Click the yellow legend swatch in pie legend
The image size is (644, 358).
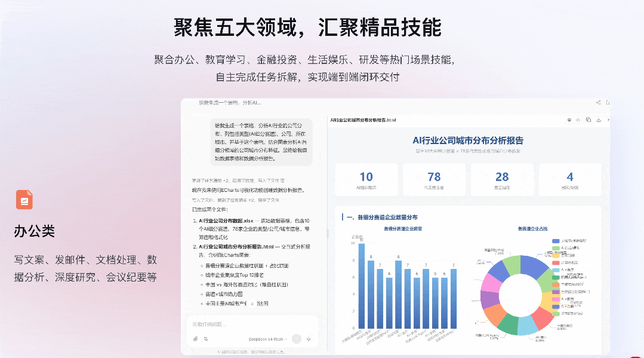click(x=556, y=256)
